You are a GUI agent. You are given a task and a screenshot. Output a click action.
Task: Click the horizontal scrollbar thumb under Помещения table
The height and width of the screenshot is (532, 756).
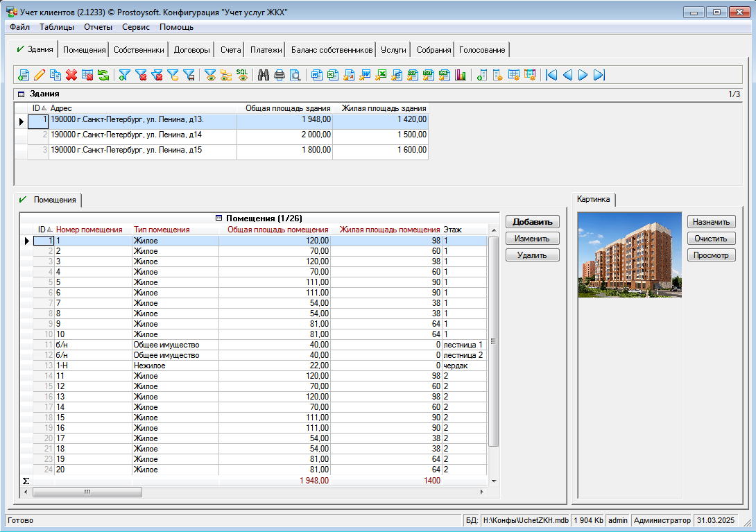(x=87, y=492)
